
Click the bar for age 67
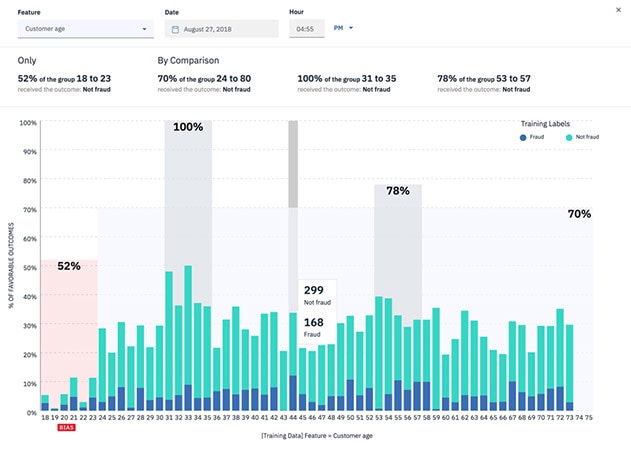(x=512, y=366)
